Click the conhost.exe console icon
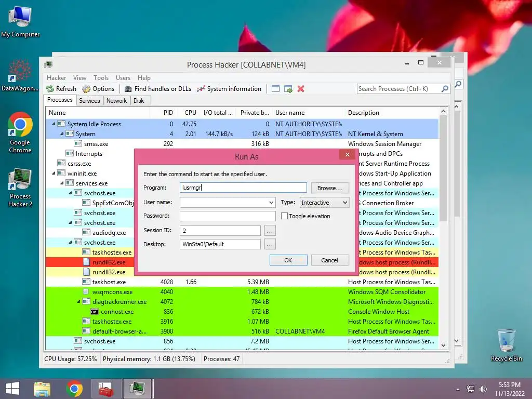This screenshot has height=399, width=532. (x=95, y=312)
